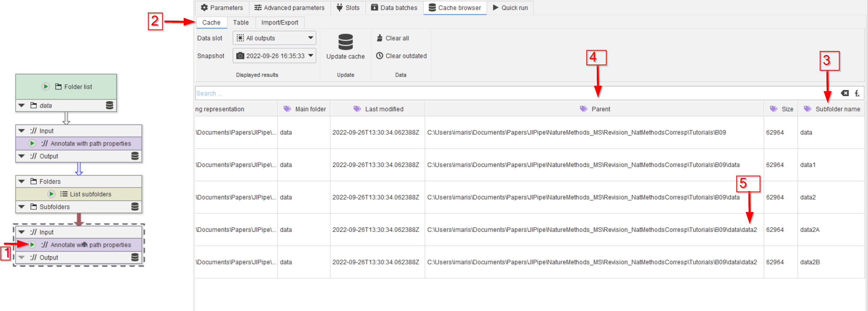Run the Folder list node play icon
The width and height of the screenshot is (868, 311).
[46, 86]
